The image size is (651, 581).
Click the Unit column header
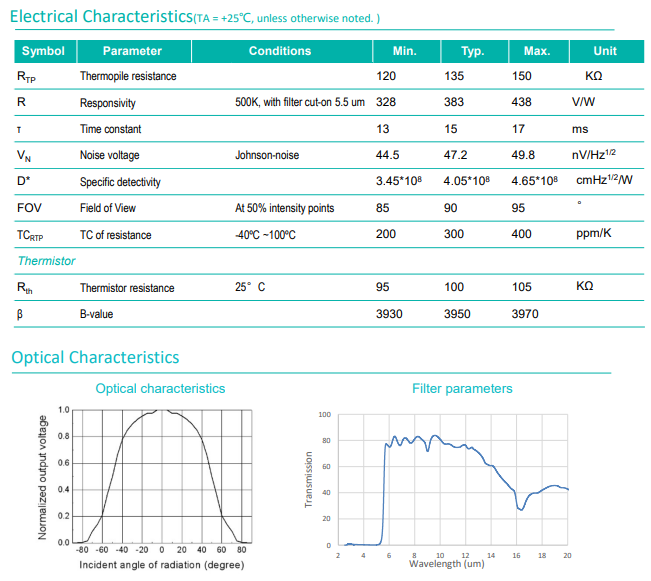coord(605,51)
